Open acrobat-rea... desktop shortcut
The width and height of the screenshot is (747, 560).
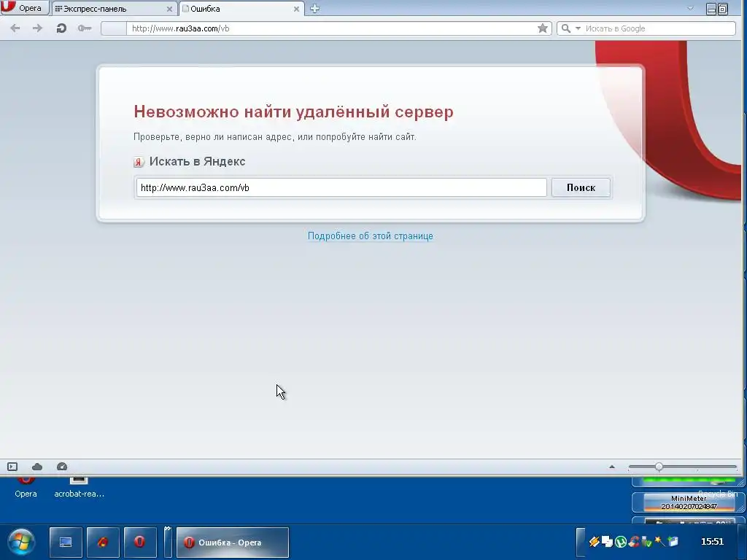click(x=79, y=488)
